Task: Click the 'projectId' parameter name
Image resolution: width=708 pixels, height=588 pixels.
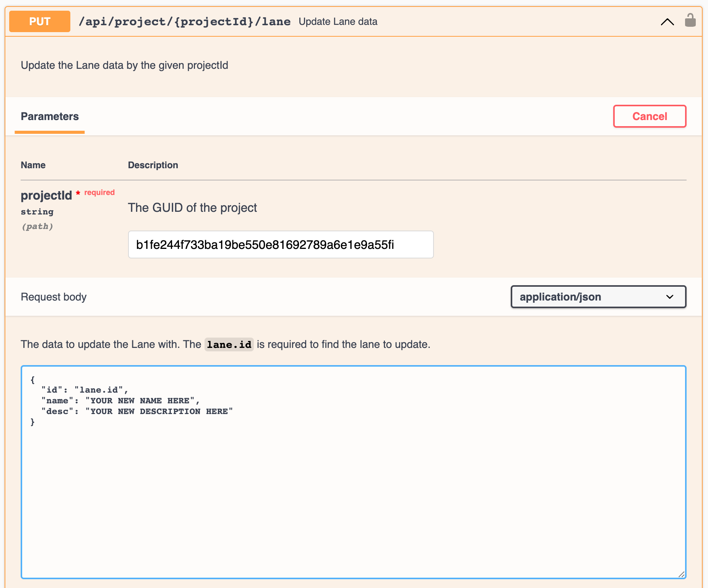Action: tap(46, 195)
